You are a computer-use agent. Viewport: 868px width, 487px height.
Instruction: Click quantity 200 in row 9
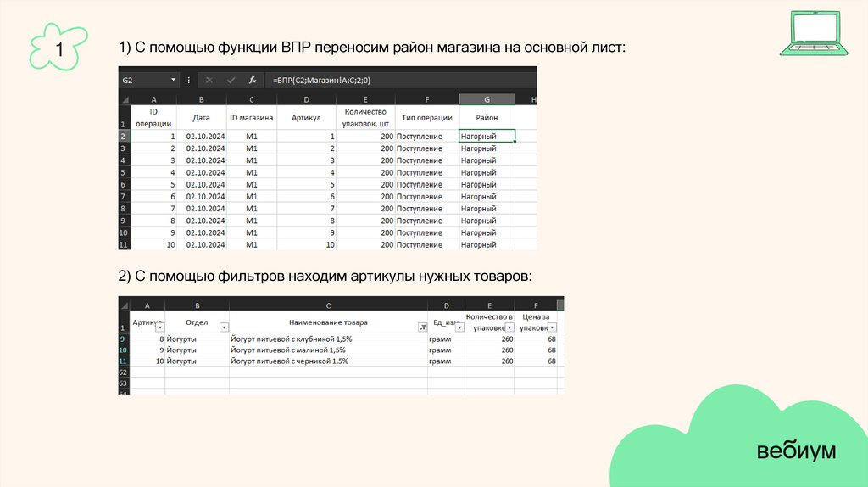[365, 221]
